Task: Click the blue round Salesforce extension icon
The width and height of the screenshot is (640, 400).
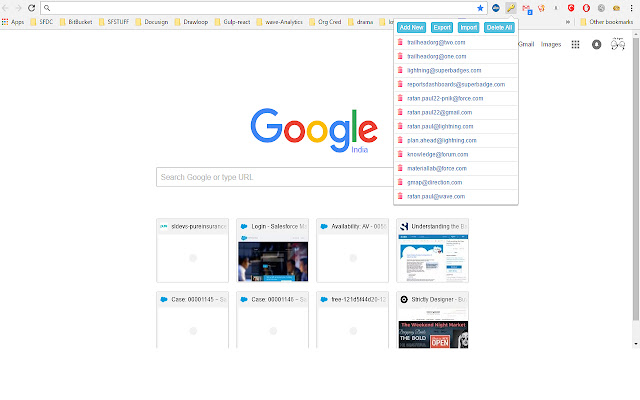Action: click(496, 8)
